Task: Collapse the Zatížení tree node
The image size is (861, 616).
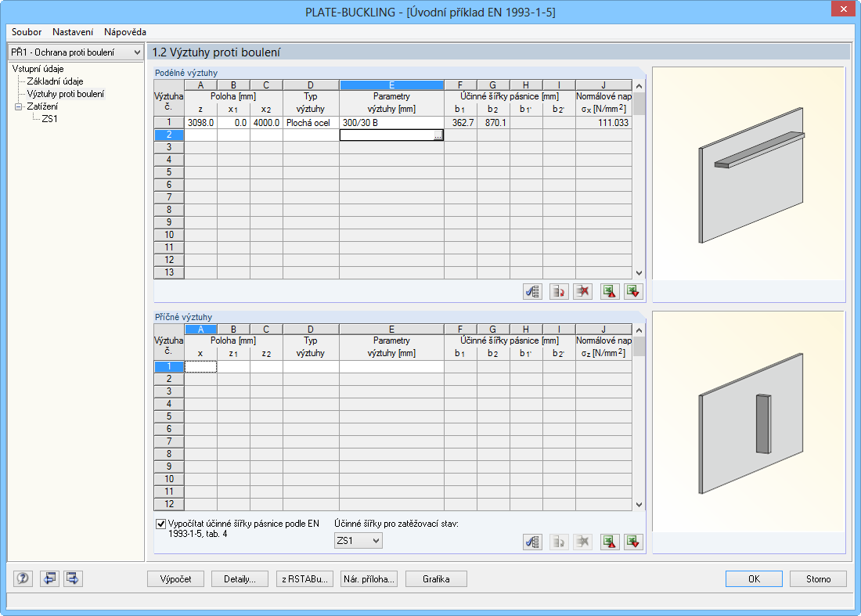Action: point(18,106)
